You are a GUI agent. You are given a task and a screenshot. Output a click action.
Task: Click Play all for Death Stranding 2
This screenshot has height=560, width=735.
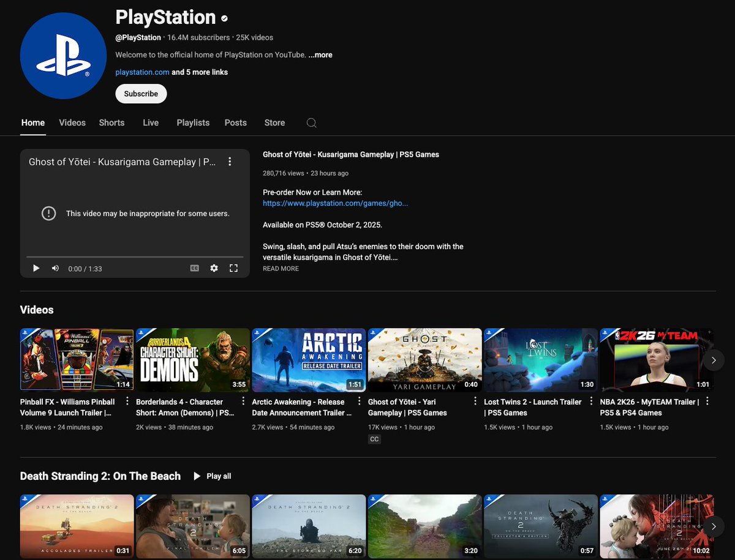click(x=212, y=476)
